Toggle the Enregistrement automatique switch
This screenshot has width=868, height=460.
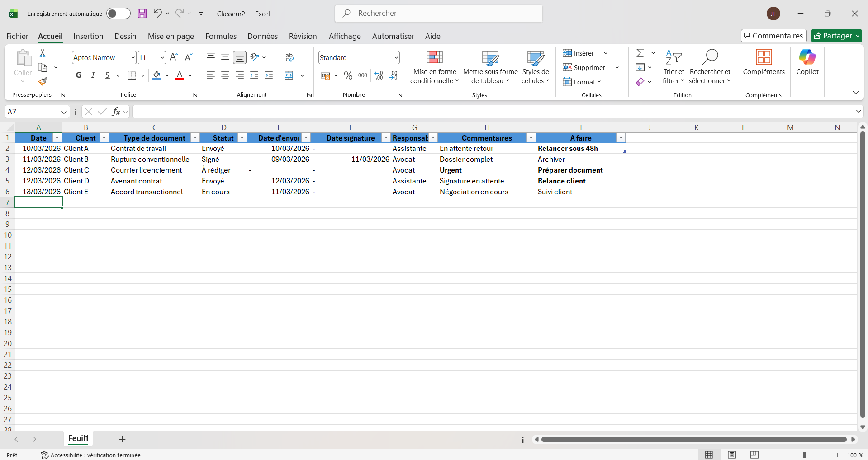tap(118, 14)
